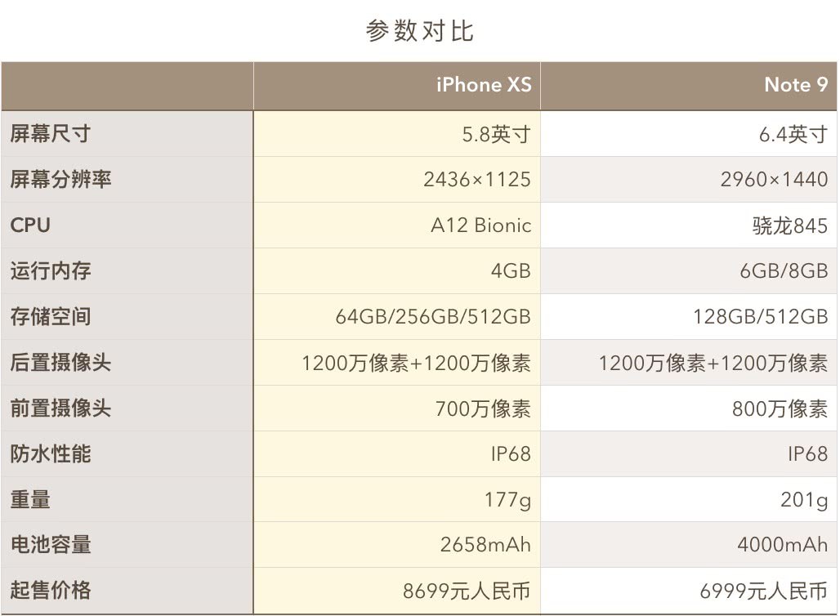Click the 参数对比 title text
The image size is (840, 616).
419,31
